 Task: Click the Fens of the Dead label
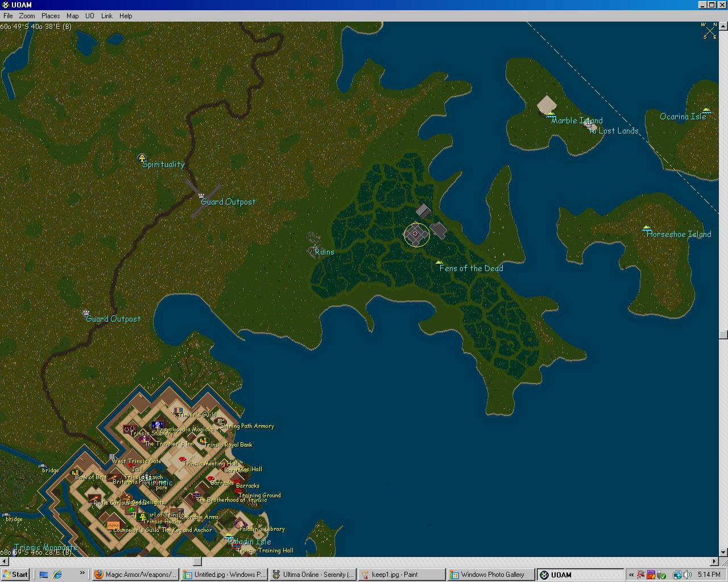pos(471,268)
